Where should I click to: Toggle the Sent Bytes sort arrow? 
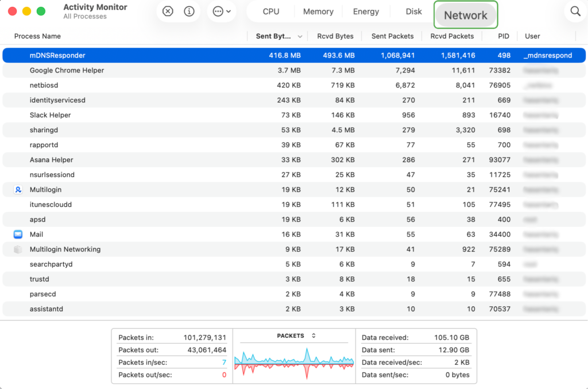tap(300, 36)
